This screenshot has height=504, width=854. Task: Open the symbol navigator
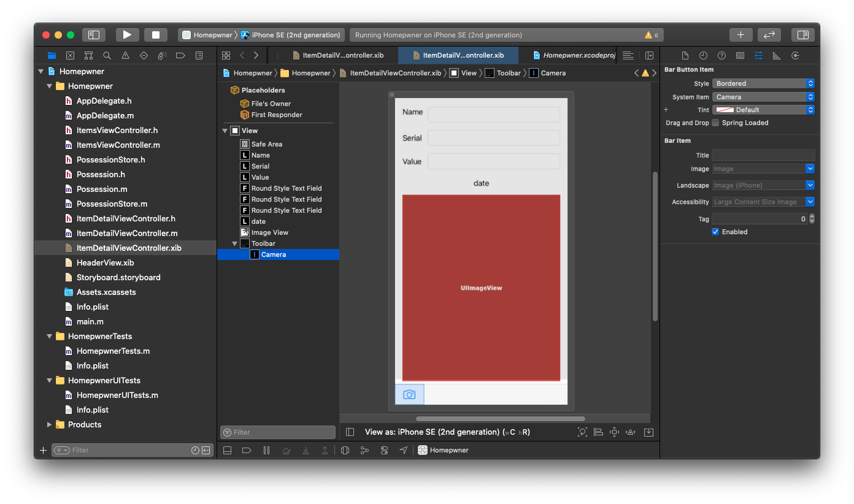click(88, 55)
